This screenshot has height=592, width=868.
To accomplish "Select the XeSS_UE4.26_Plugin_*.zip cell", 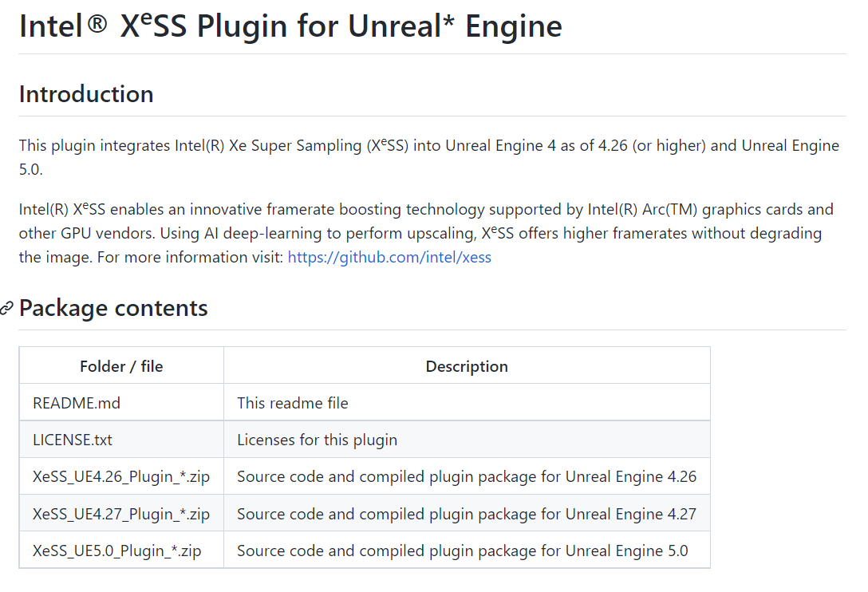I will [x=121, y=476].
